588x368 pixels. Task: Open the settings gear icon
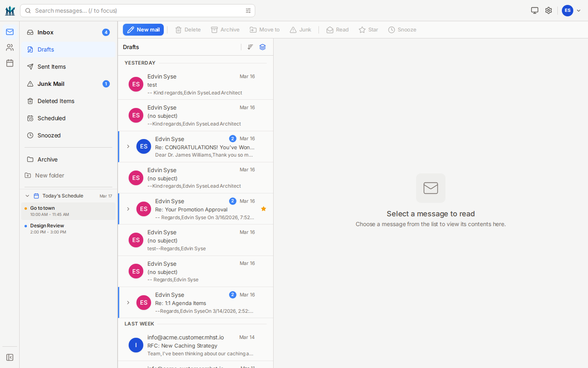point(548,11)
